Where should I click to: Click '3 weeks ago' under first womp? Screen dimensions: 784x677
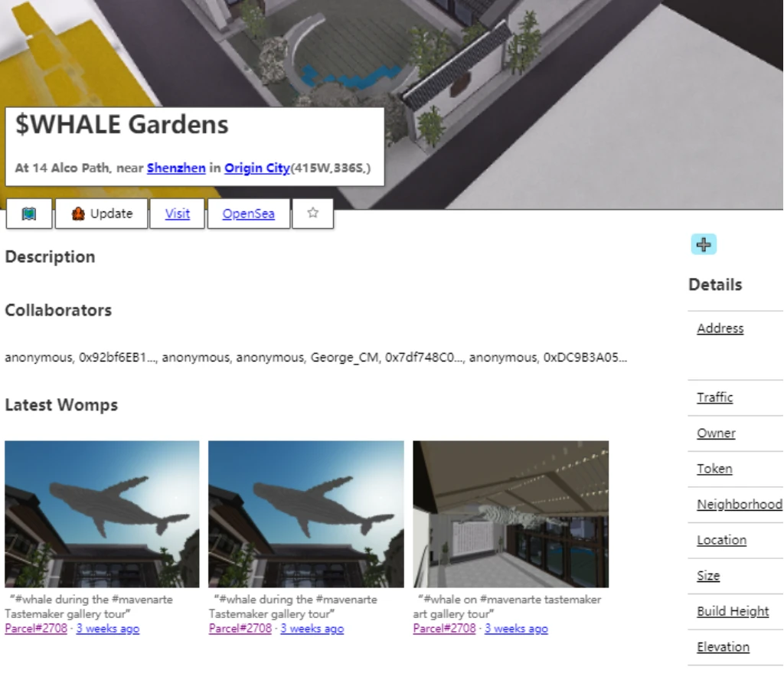click(x=108, y=629)
